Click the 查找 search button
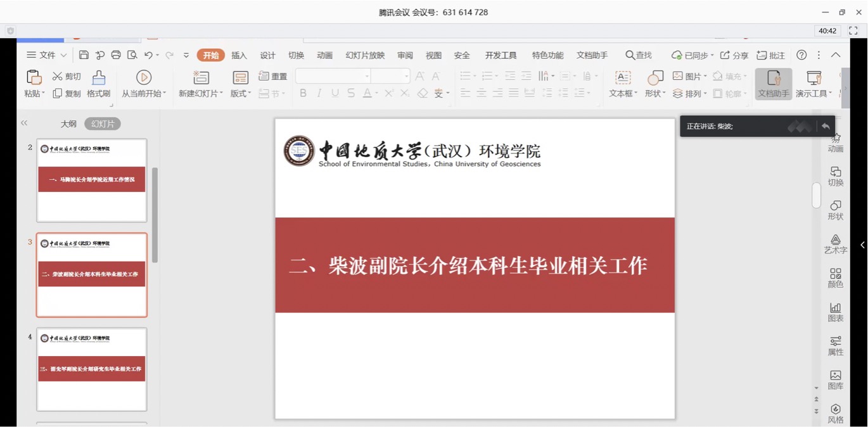 click(x=639, y=56)
